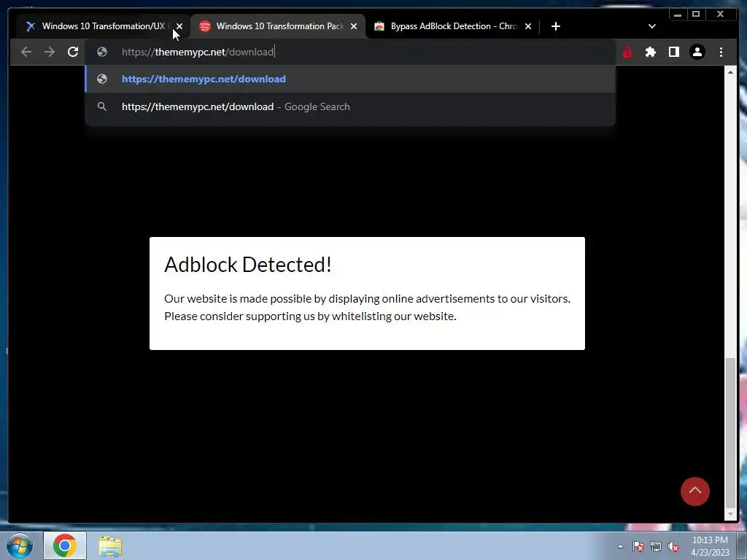This screenshot has width=747, height=560.
Task: Toggle the browser side panel
Action: (673, 52)
